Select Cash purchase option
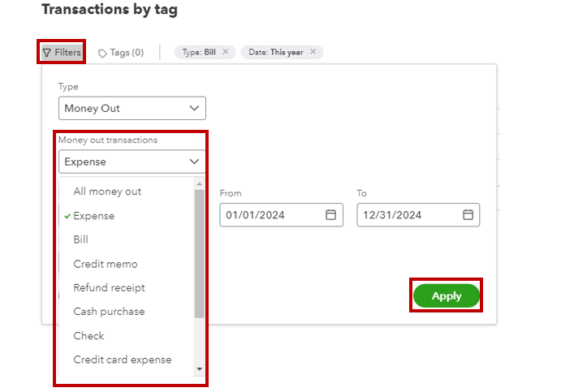 point(109,312)
